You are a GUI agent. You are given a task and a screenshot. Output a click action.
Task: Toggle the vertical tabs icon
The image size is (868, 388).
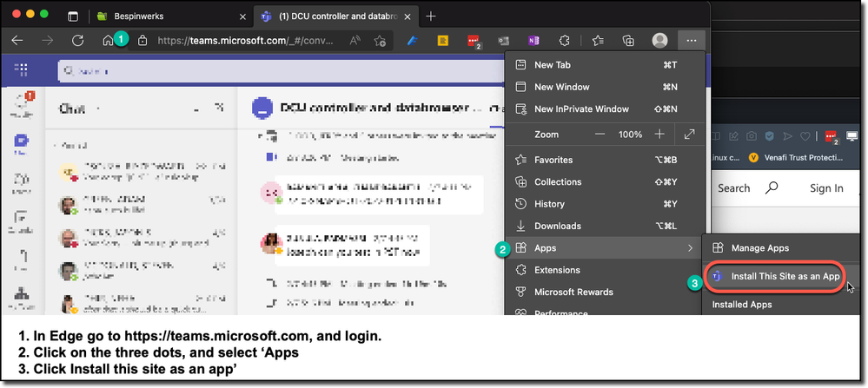73,16
